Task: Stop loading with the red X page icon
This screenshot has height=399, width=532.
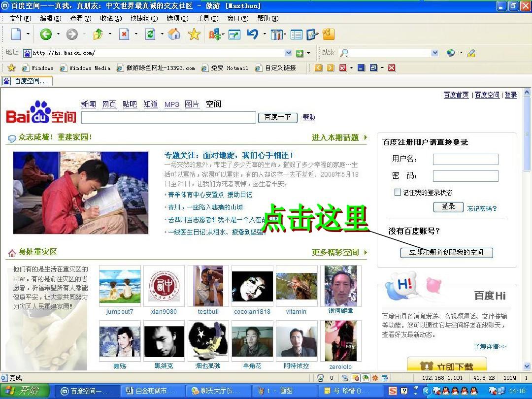Action: 124,34
